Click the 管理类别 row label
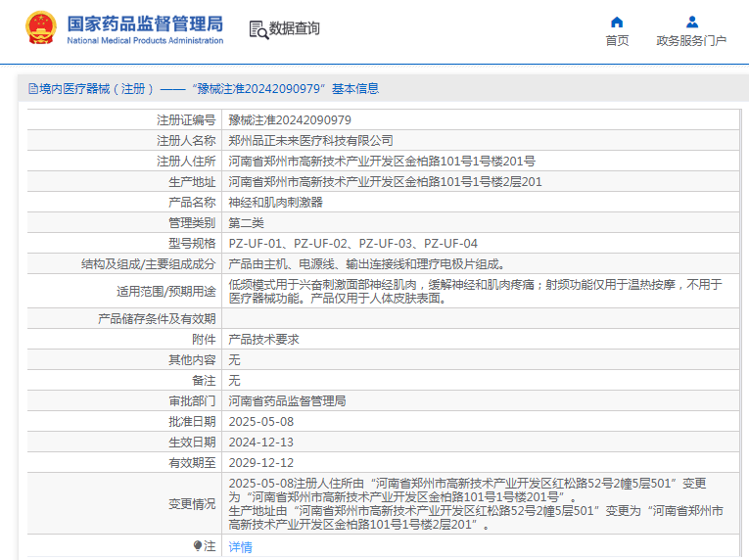 [192, 222]
